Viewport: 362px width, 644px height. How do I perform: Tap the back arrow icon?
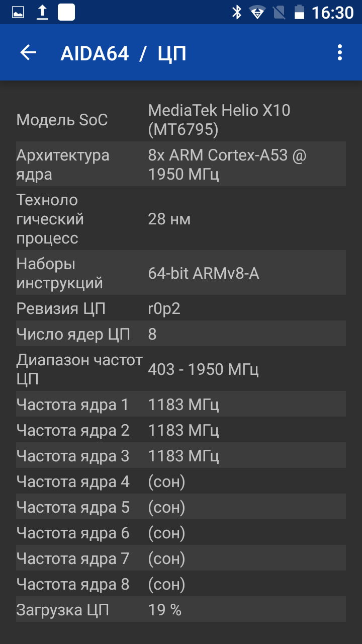(28, 53)
